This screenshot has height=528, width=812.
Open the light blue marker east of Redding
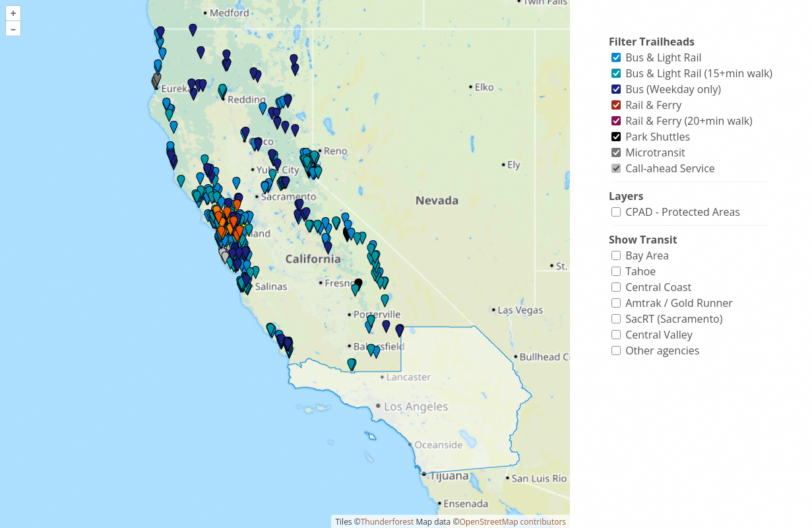coord(263,107)
